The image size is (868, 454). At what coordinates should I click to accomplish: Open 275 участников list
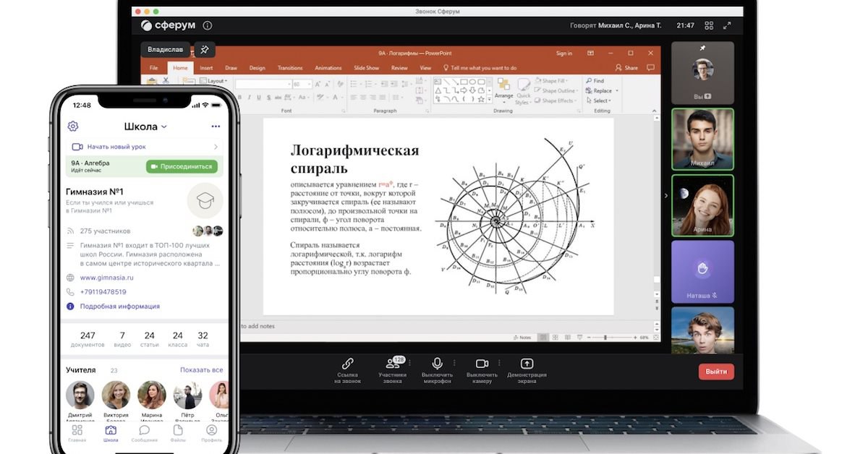click(x=105, y=231)
